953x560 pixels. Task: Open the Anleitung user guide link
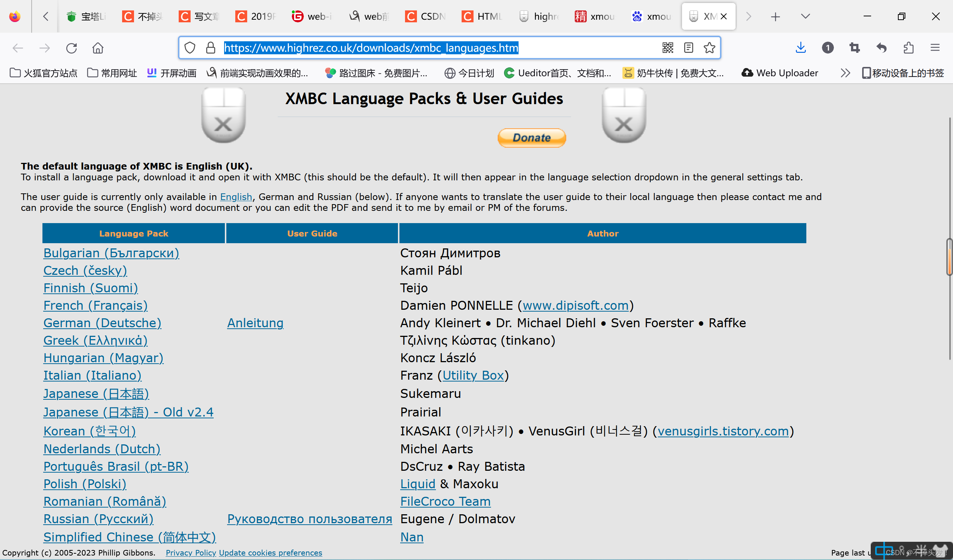tap(255, 323)
